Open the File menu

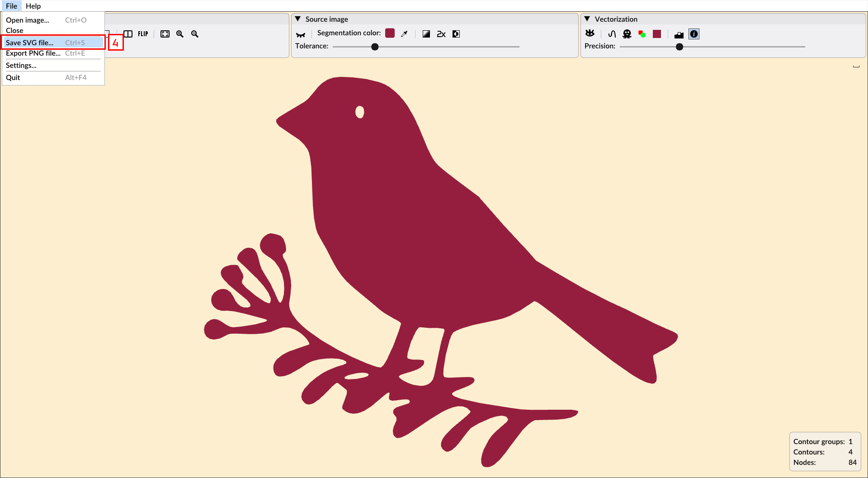(x=11, y=6)
